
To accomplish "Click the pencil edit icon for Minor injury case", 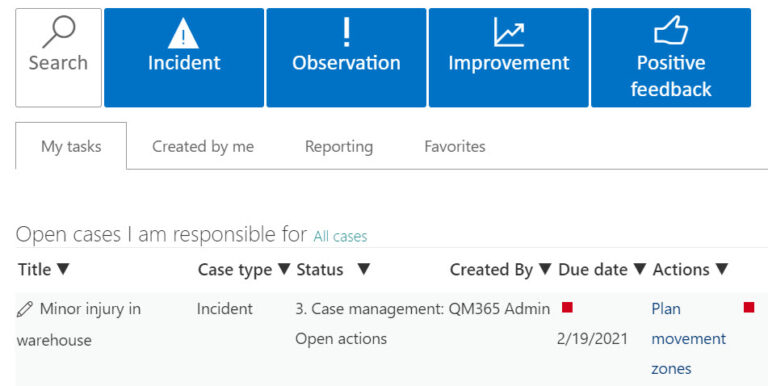I will (24, 309).
